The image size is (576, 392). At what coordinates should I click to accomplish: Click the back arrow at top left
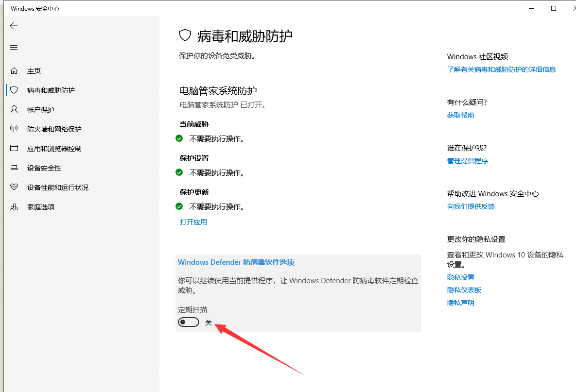[x=14, y=26]
